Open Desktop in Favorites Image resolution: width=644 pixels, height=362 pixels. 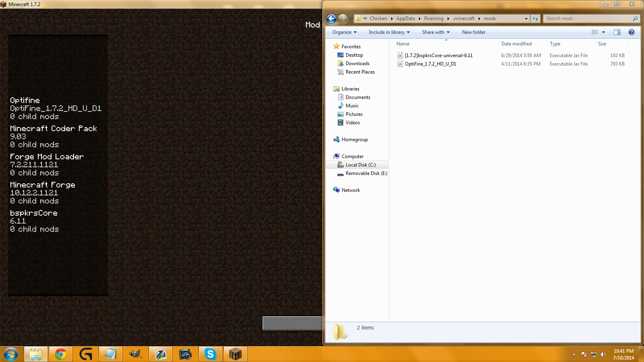[354, 55]
